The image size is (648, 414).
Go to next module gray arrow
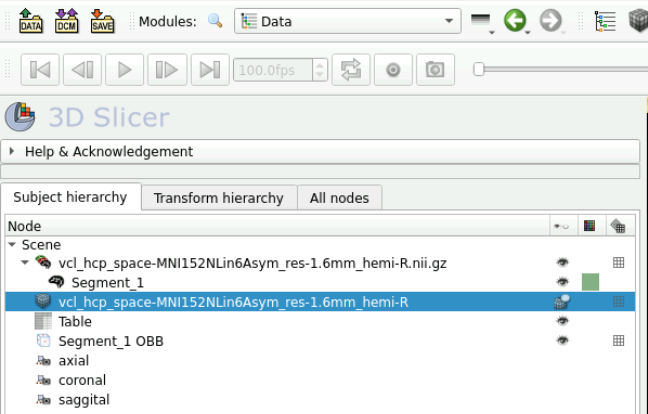[551, 21]
